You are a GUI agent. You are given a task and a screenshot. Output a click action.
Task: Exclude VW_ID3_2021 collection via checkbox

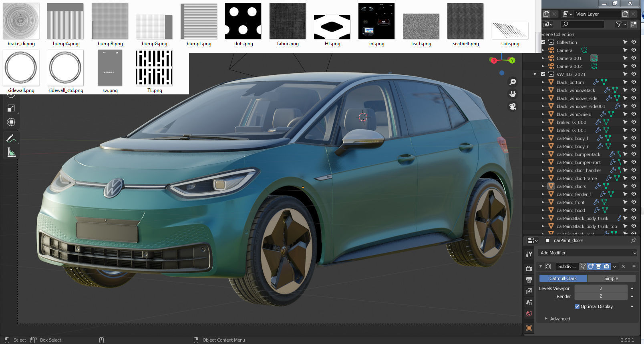click(x=543, y=74)
